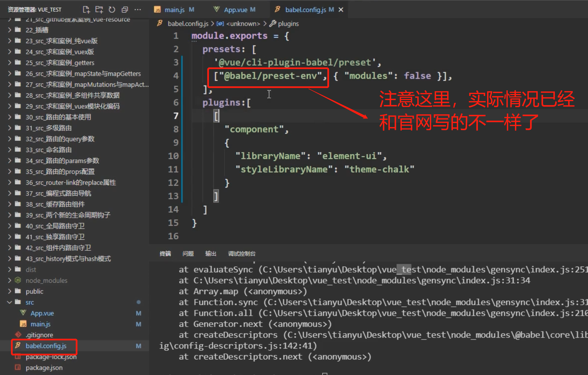Select folder 35_src_路由的props配置
588x375 pixels.
(60, 172)
